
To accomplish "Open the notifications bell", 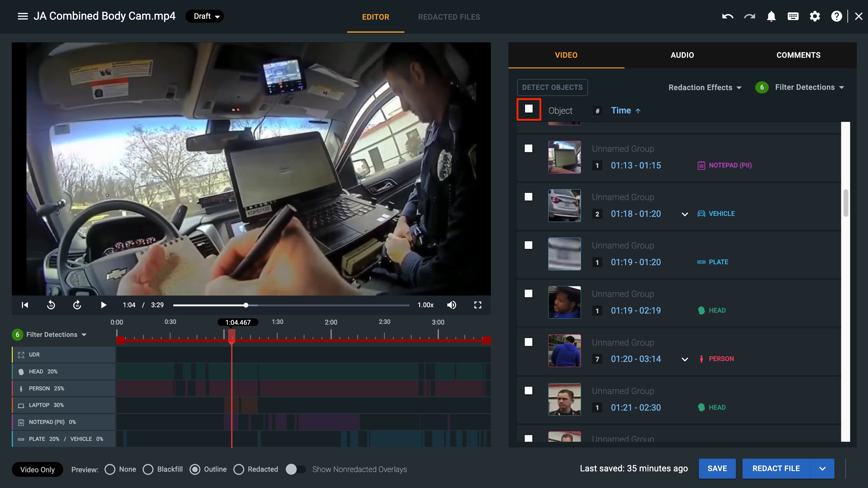I will (771, 16).
